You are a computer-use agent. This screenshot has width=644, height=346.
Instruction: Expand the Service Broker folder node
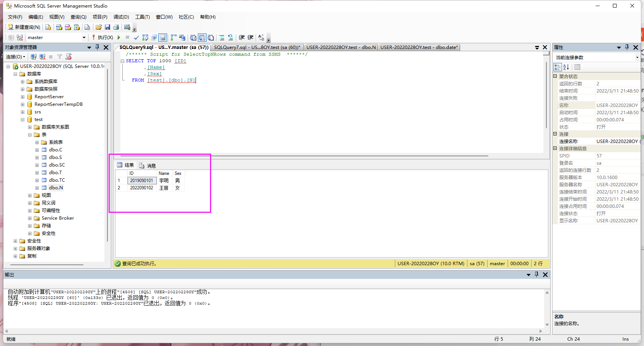30,218
